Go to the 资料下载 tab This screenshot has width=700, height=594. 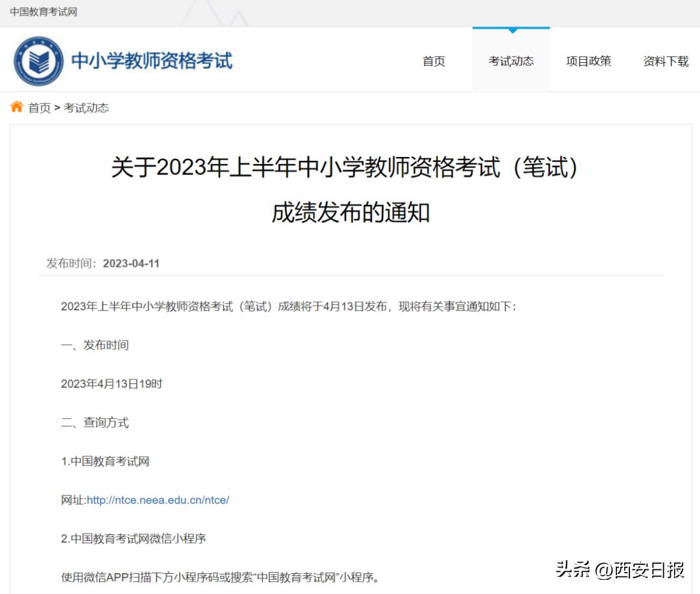(x=665, y=61)
